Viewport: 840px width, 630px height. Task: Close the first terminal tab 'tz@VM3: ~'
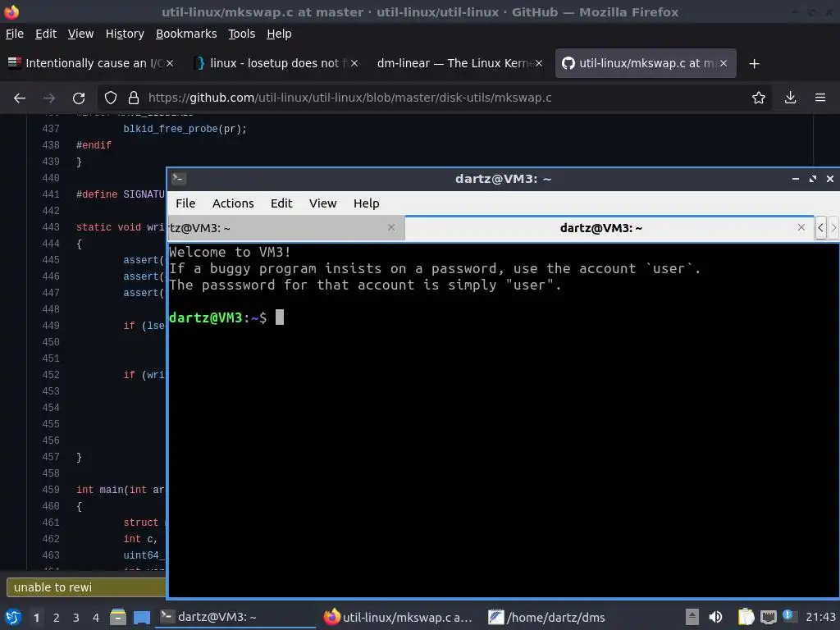(x=391, y=228)
